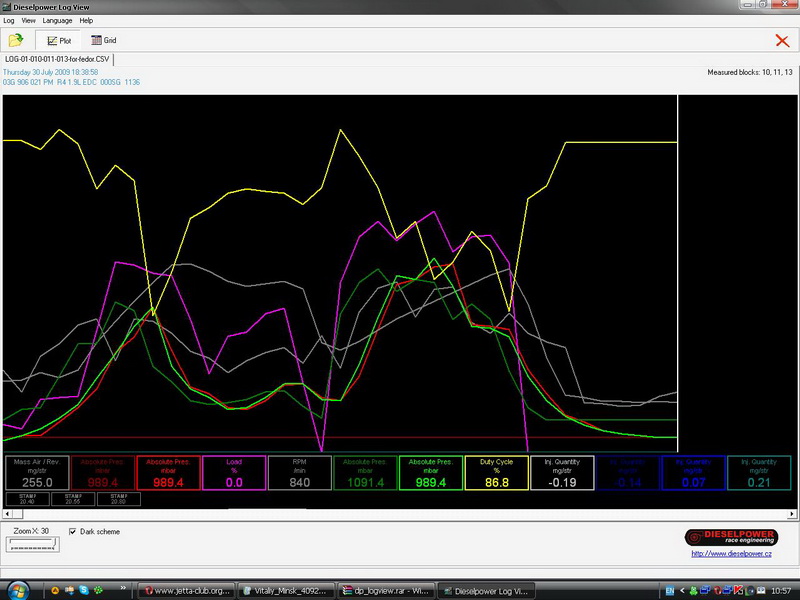This screenshot has height=600, width=800.
Task: Show hidden system tray icons arrow
Action: 682,591
